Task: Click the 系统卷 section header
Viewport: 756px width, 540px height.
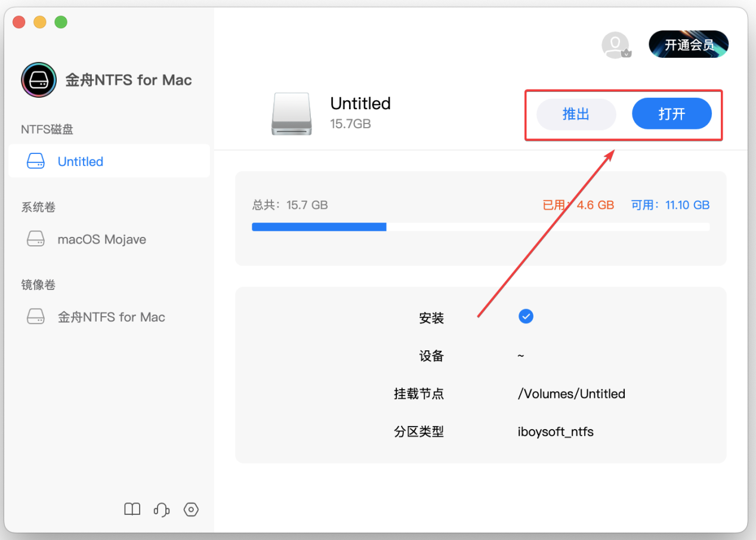Action: 38,207
